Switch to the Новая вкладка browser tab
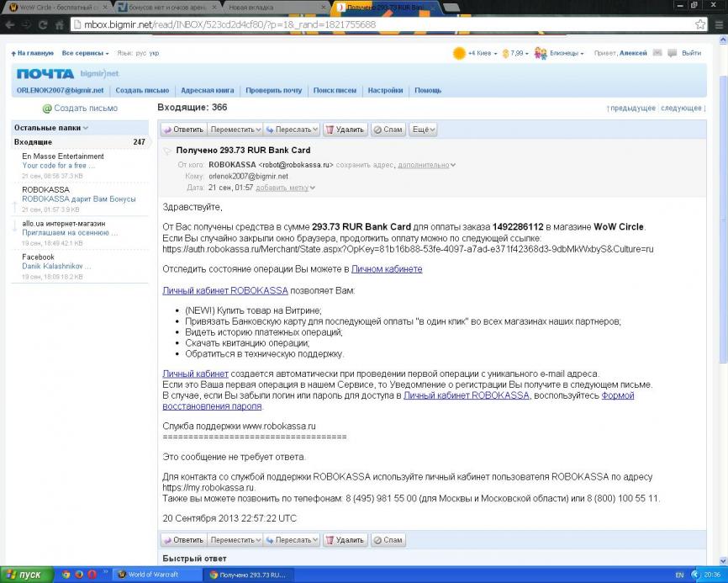The width and height of the screenshot is (728, 583). [x=270, y=7]
